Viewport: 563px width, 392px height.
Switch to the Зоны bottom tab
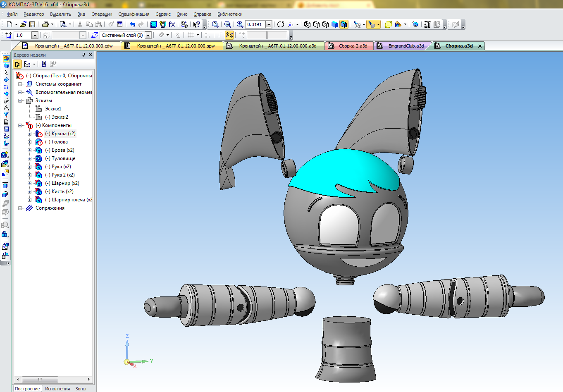point(81,389)
